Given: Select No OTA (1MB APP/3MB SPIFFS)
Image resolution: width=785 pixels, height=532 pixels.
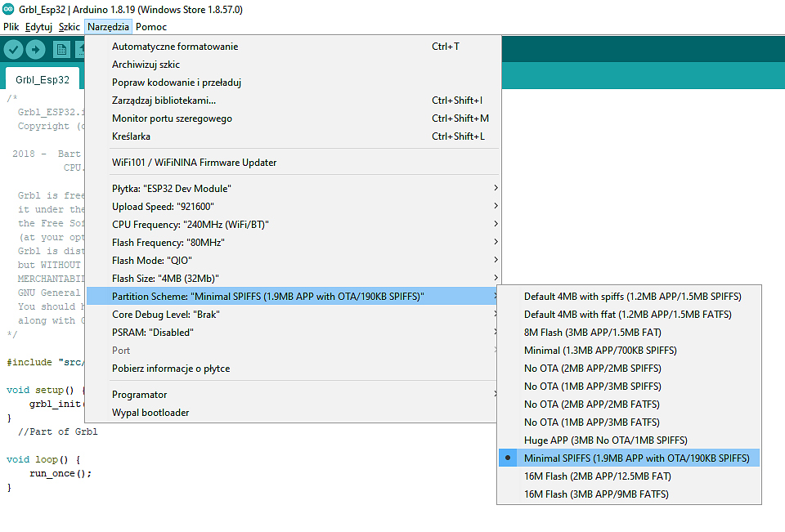Looking at the screenshot, I should tap(630, 387).
